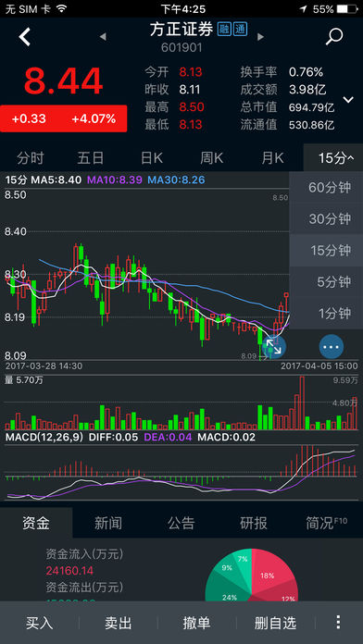Tap the MA5:8.40 indicator label
The height and width of the screenshot is (644, 363).
pyautogui.click(x=56, y=180)
